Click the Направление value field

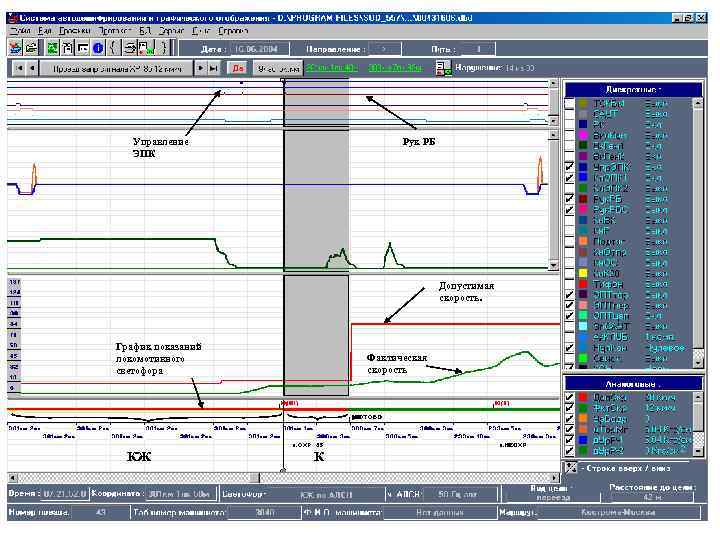(x=384, y=49)
